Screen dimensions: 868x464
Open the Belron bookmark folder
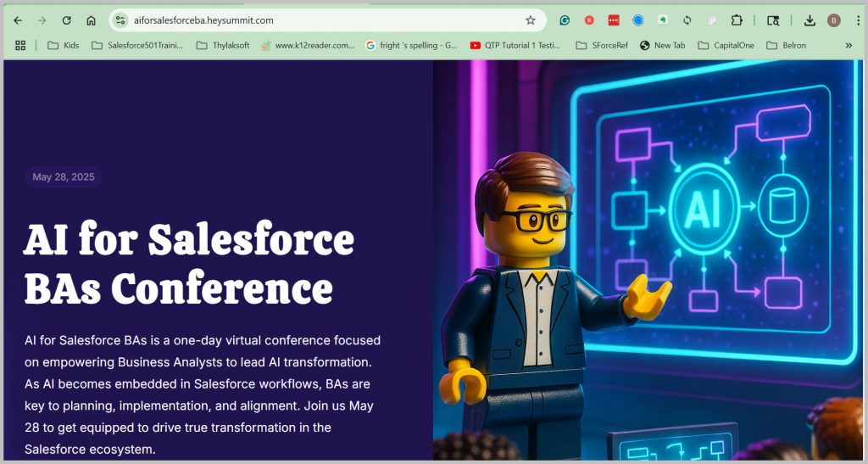click(786, 46)
